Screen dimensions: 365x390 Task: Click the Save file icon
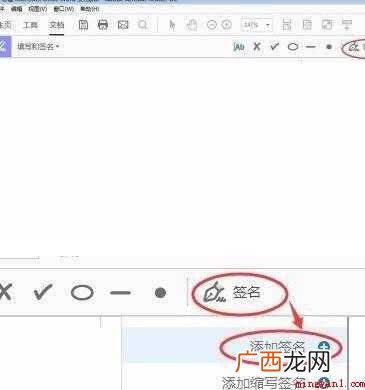[83, 25]
